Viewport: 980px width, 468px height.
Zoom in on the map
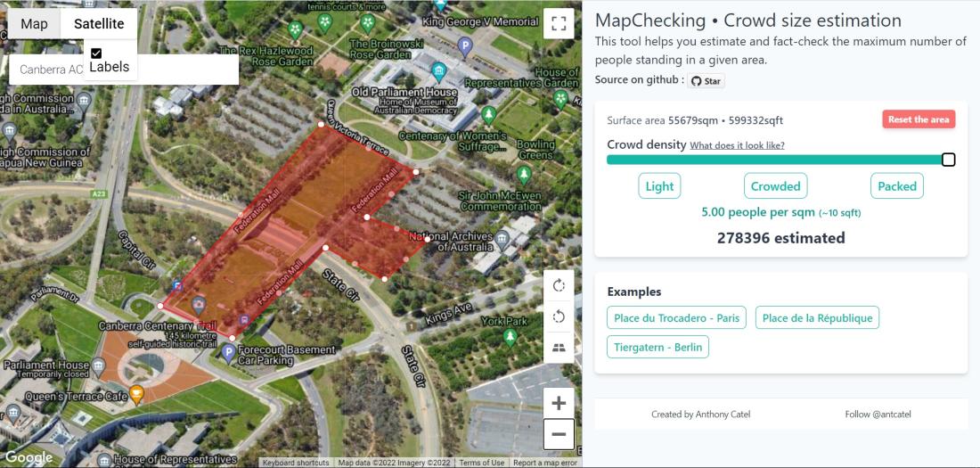559,403
